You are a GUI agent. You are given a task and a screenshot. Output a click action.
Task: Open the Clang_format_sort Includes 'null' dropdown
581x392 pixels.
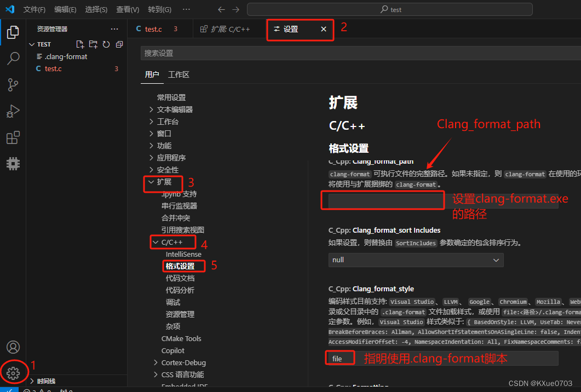(x=416, y=260)
